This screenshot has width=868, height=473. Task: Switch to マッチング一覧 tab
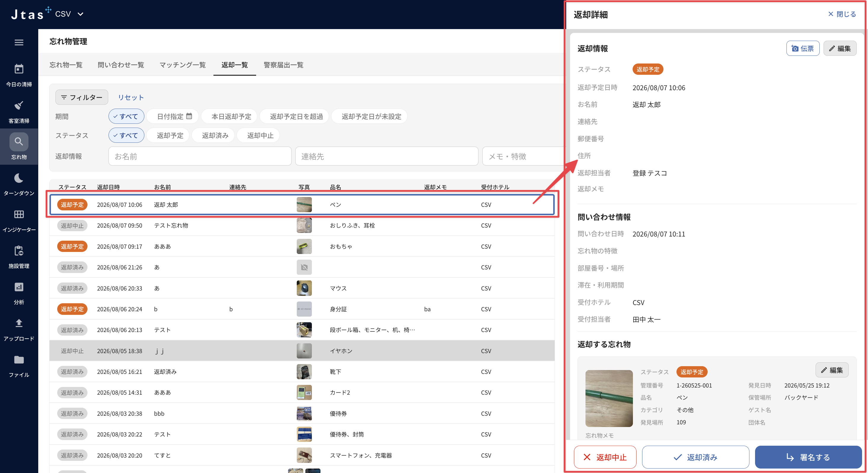(183, 65)
